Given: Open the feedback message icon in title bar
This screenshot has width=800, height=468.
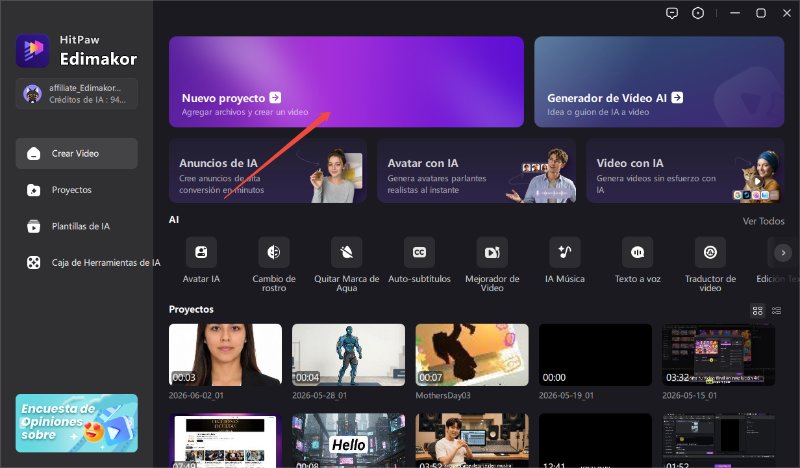Looking at the screenshot, I should click(x=672, y=13).
